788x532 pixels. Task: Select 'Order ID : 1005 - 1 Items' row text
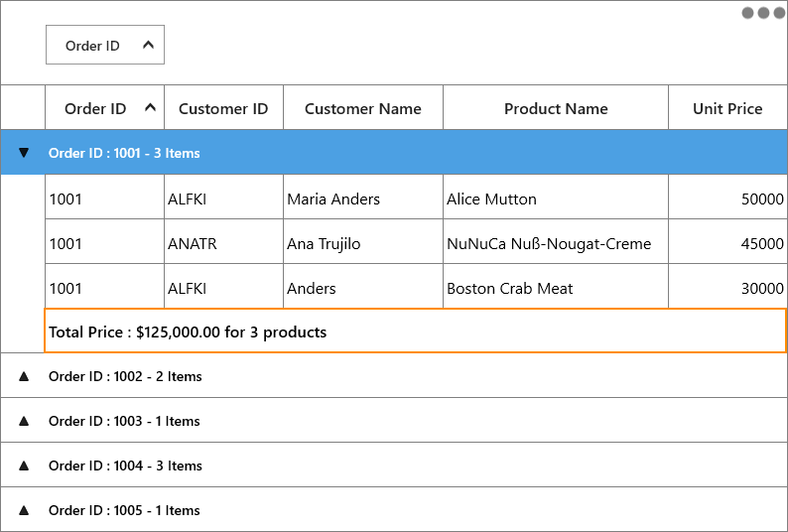pos(124,510)
